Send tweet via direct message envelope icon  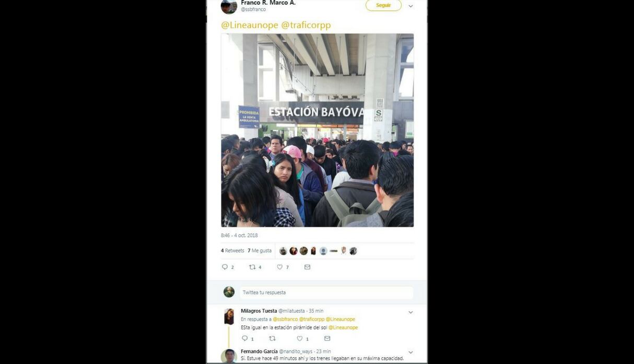pyautogui.click(x=307, y=267)
